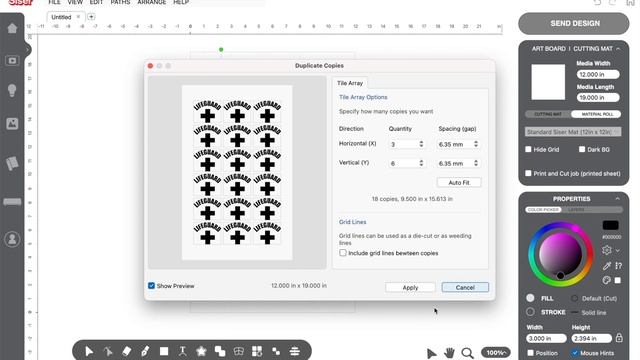The width and height of the screenshot is (640, 360).
Task: Select the Hand pan tool
Action: pos(449,353)
